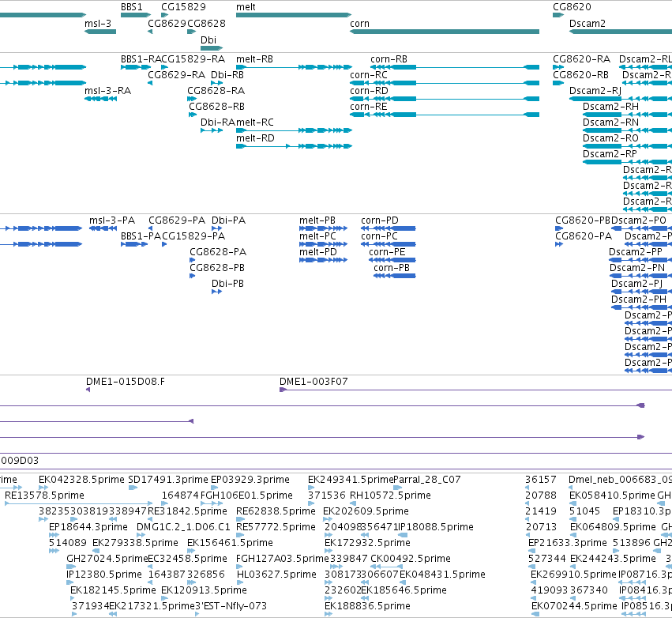Screen dimensions: 672x618
Task: Click transcript CG8620-RB label
Action: coord(580,75)
